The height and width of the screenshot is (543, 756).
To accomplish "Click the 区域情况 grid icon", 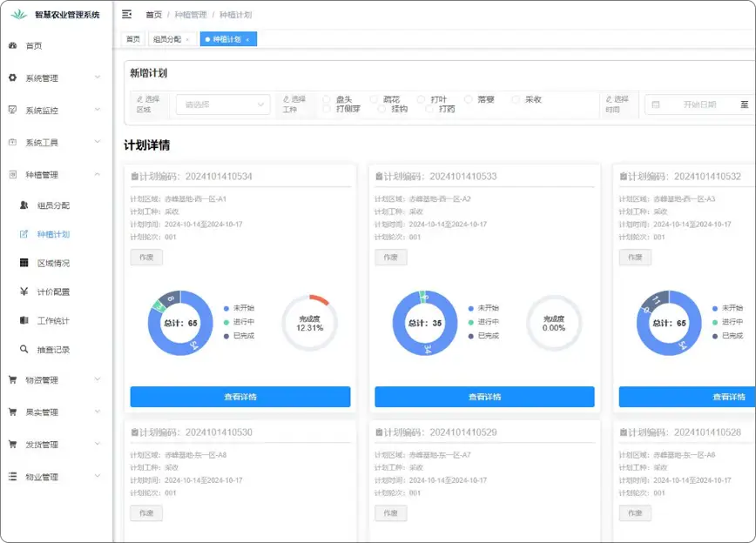I will pos(23,263).
